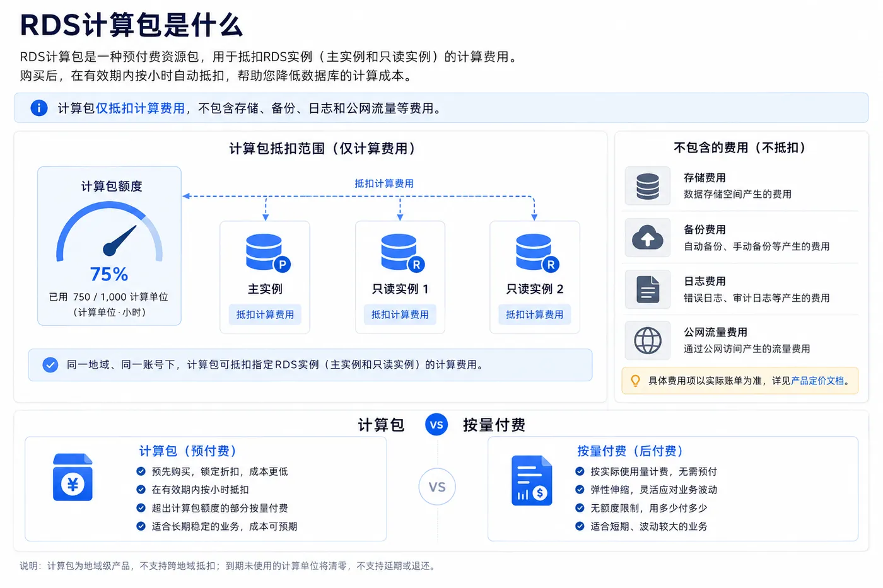
Task: Click the footer note starting with 说明：计算包为地域级产品
Action: point(228,566)
